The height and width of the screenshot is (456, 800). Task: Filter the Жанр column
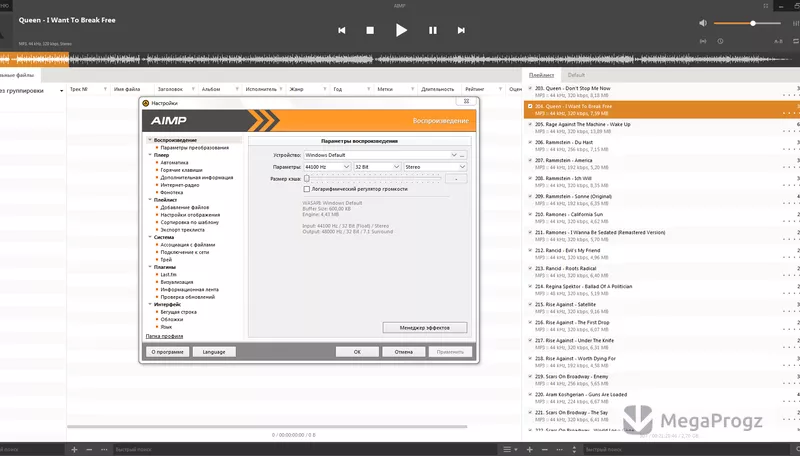click(x=324, y=89)
